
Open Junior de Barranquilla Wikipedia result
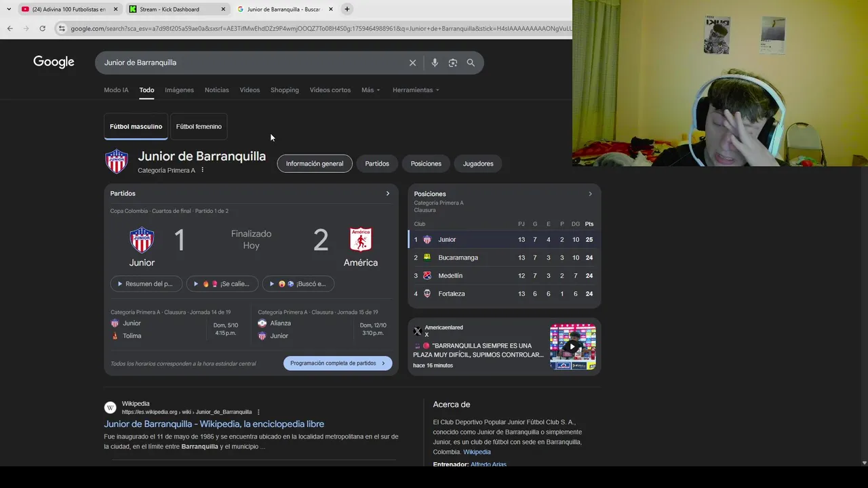point(214,424)
